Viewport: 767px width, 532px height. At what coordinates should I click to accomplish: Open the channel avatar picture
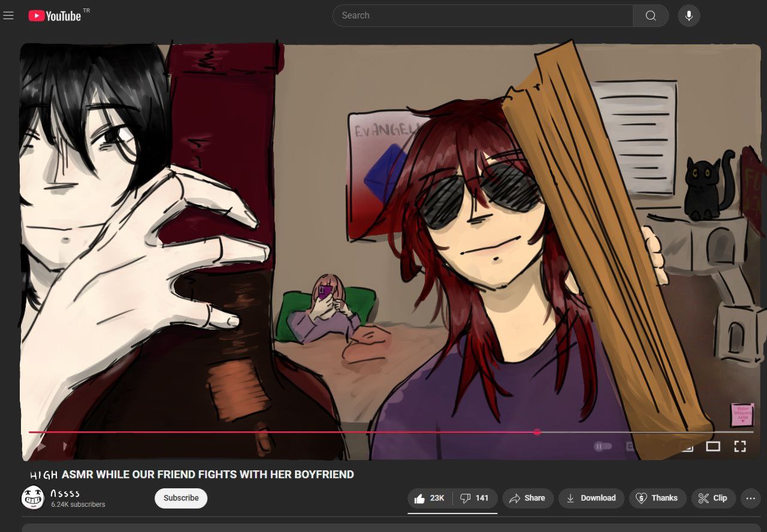[32, 498]
